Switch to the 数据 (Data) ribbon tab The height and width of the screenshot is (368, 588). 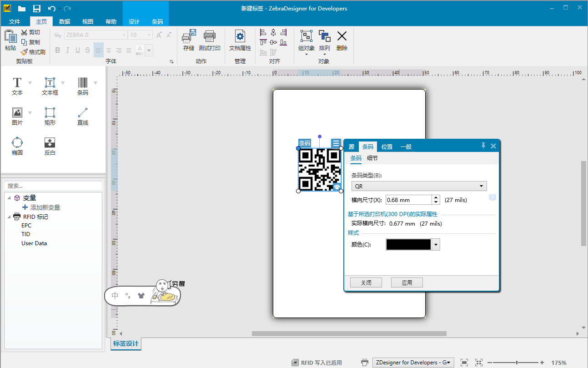pyautogui.click(x=65, y=21)
